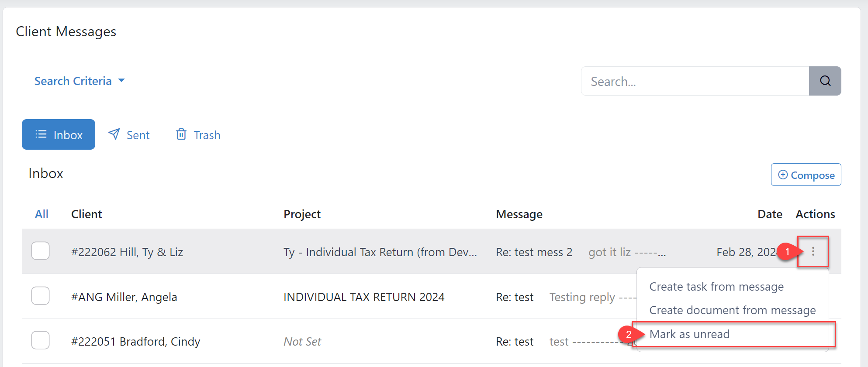Check the checkbox for Hill, Ty & Liz row

click(x=40, y=251)
